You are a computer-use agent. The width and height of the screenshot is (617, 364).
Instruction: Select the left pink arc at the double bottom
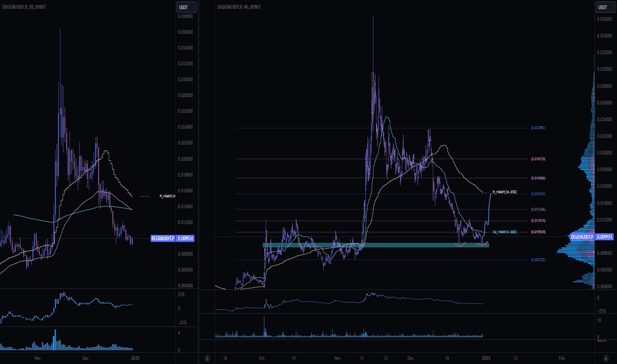point(461,244)
